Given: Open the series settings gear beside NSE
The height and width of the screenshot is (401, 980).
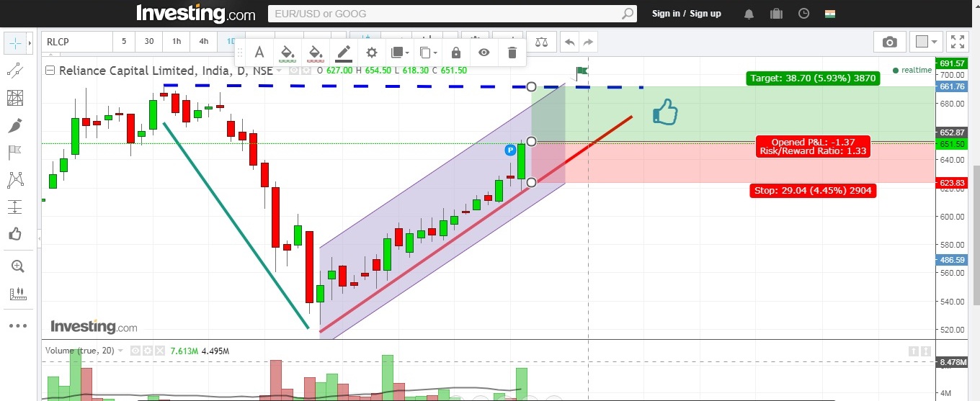Looking at the screenshot, I should pos(307,71).
